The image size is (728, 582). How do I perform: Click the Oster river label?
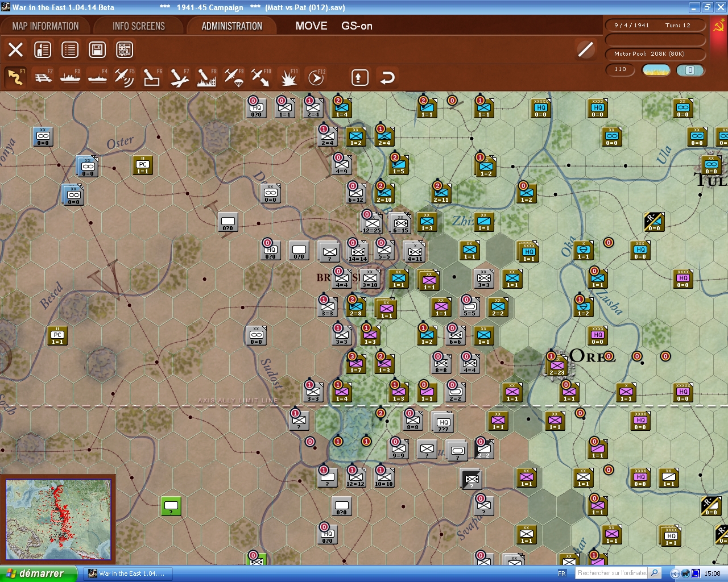[120, 142]
